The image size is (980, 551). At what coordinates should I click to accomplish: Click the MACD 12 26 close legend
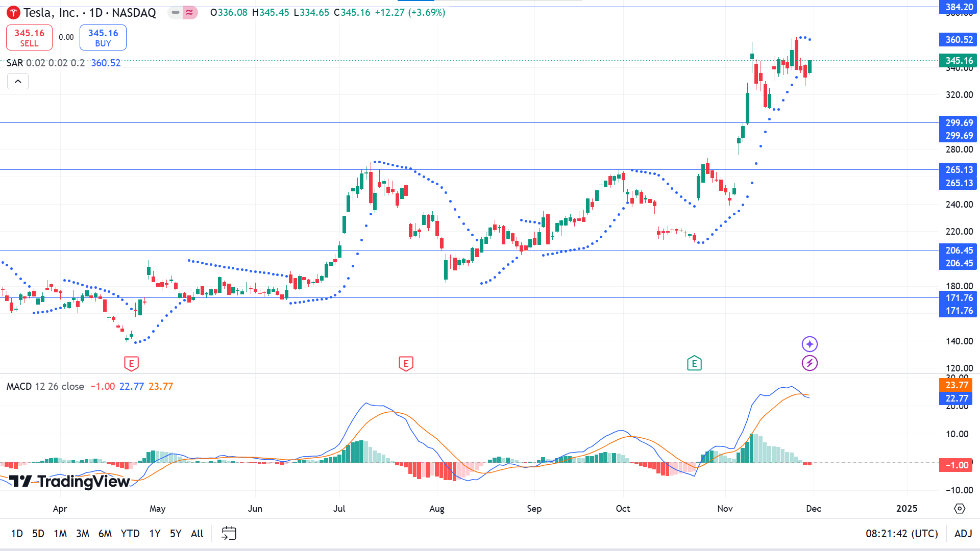tap(45, 386)
